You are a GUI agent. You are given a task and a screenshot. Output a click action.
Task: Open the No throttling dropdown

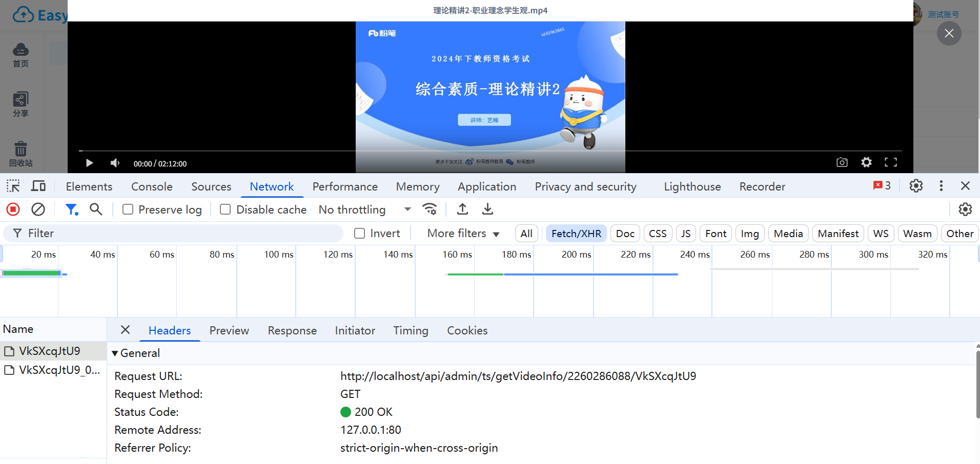364,209
